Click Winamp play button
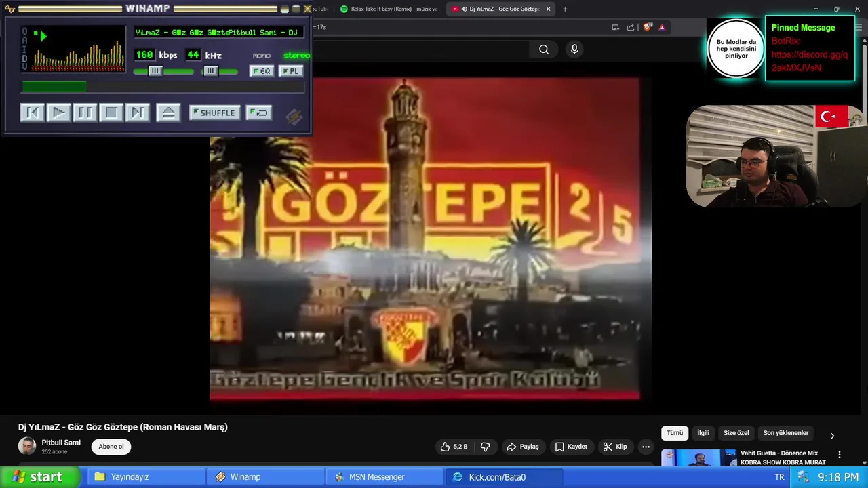The image size is (868, 488). pyautogui.click(x=58, y=113)
